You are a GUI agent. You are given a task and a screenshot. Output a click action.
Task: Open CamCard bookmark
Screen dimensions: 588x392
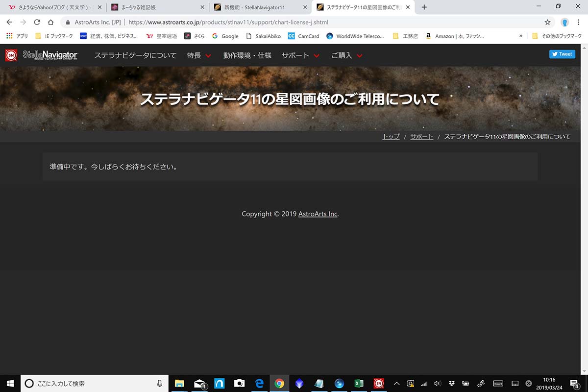click(303, 36)
